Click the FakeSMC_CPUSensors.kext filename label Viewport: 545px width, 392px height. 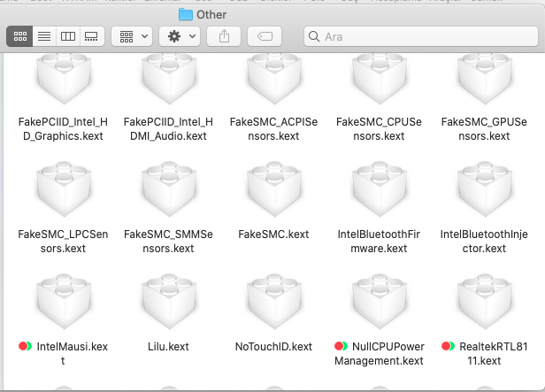point(379,129)
